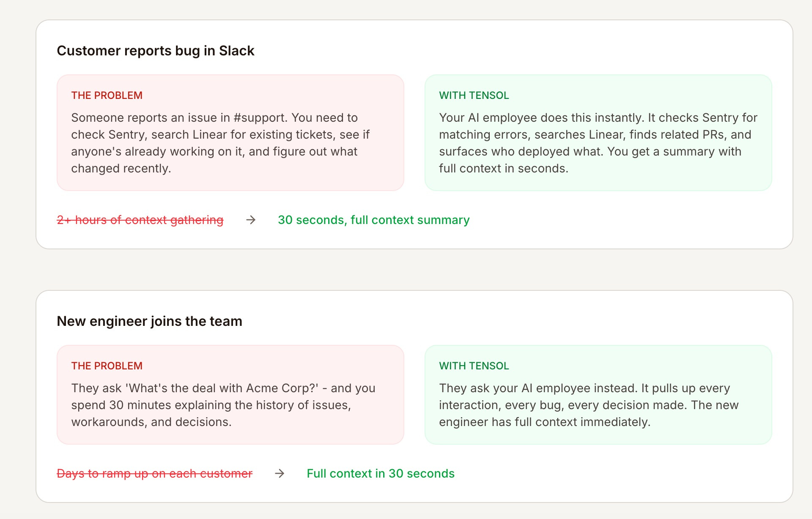Click 'WITH TENSOL' label in Slack bug card
Screen dimensions: 812x519
click(x=474, y=96)
